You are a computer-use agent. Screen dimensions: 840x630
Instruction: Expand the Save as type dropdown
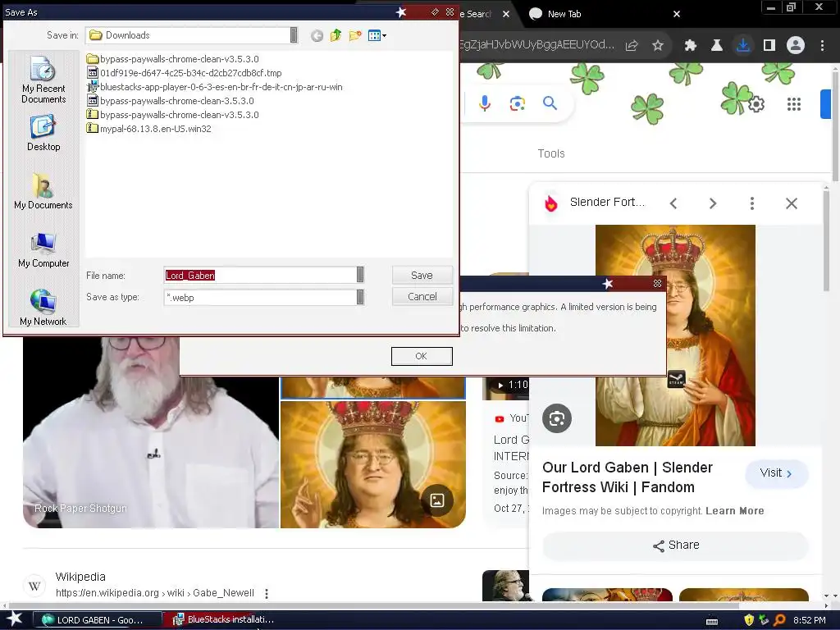[360, 297]
